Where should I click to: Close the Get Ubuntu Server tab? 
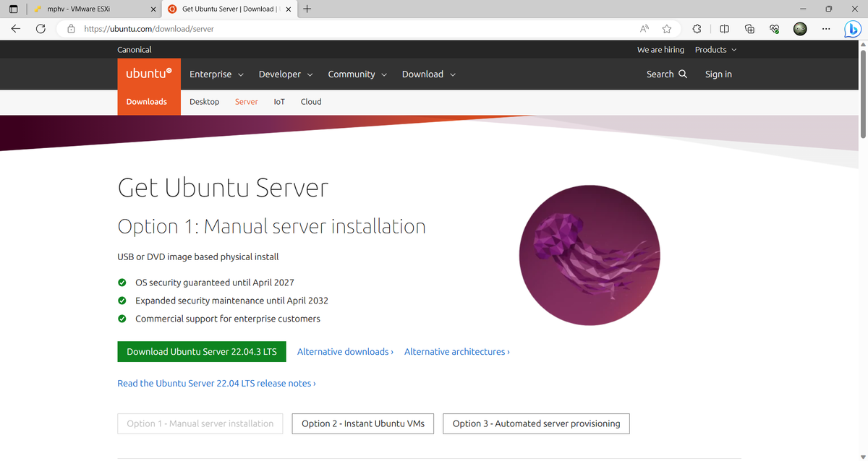coord(288,9)
